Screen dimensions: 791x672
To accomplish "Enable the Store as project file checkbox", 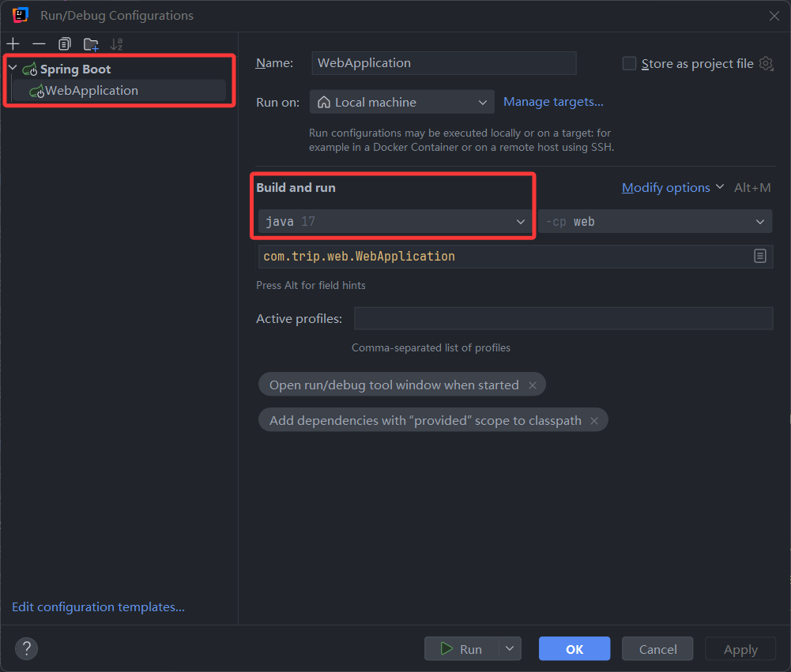I will click(629, 64).
